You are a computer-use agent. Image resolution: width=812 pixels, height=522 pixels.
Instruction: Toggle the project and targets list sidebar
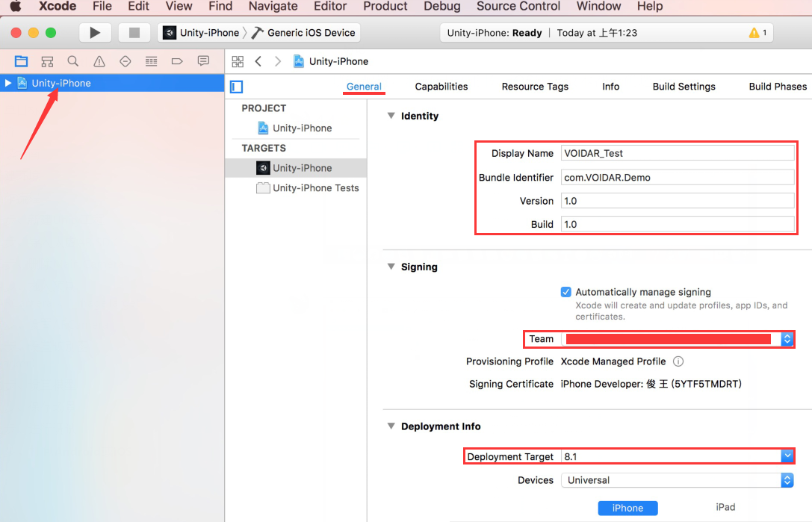pyautogui.click(x=237, y=87)
